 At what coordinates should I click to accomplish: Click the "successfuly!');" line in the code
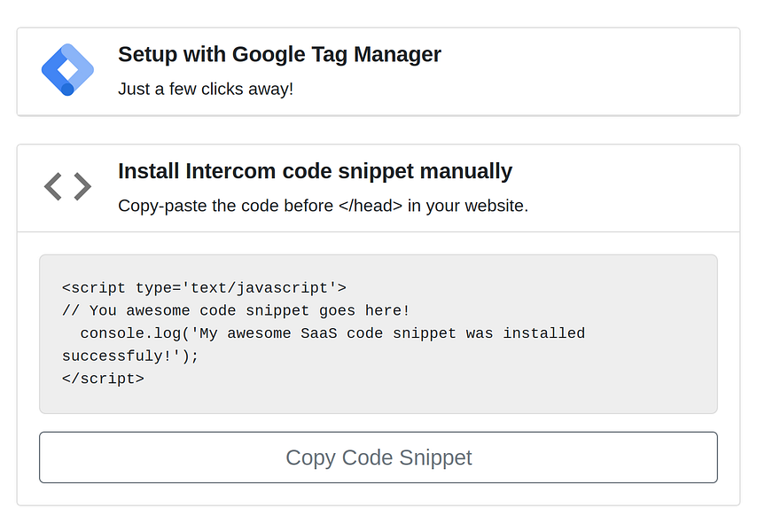pyautogui.click(x=130, y=356)
